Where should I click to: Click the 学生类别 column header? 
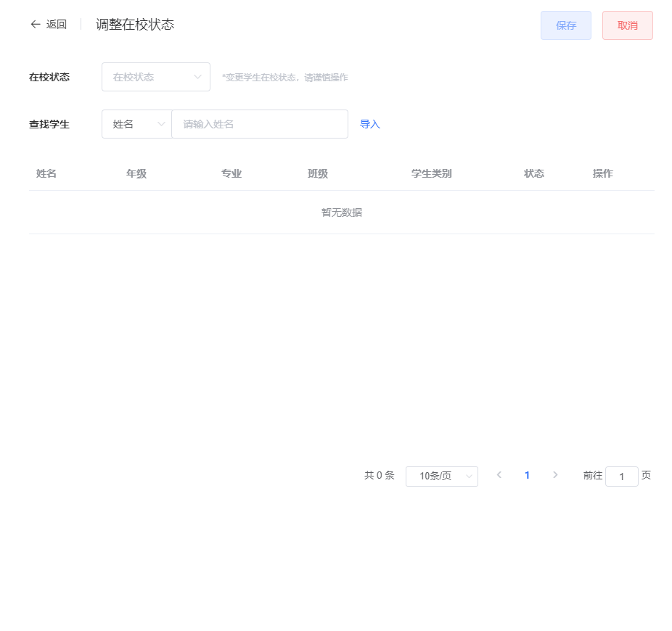click(431, 173)
